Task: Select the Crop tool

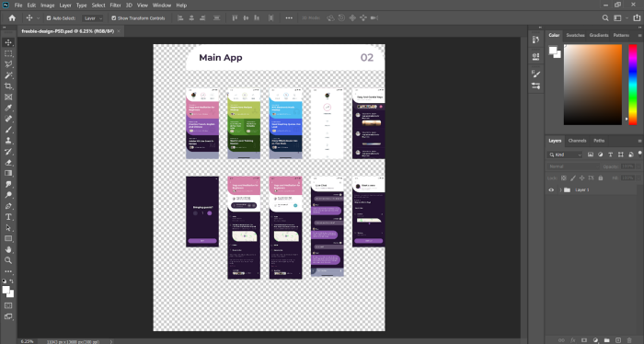Action: point(8,86)
